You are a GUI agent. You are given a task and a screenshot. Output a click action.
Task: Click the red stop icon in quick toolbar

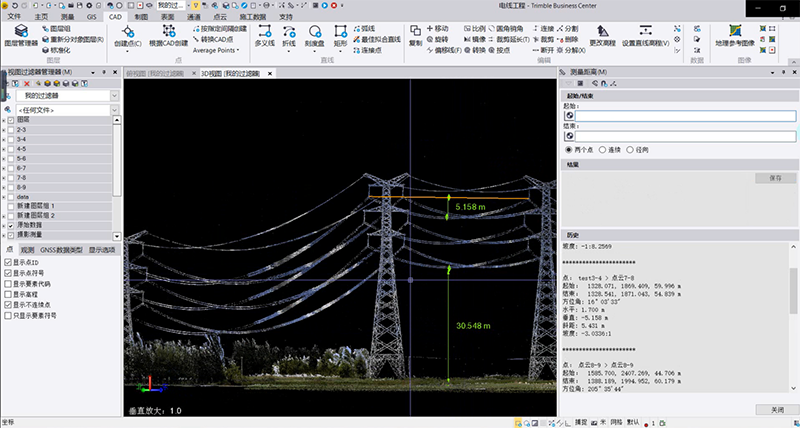click(x=334, y=6)
